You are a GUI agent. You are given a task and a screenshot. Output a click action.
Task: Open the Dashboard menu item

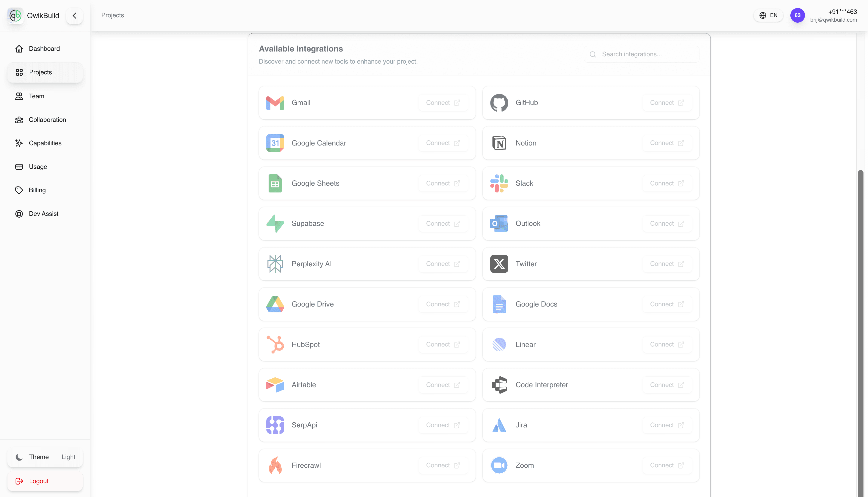[45, 48]
